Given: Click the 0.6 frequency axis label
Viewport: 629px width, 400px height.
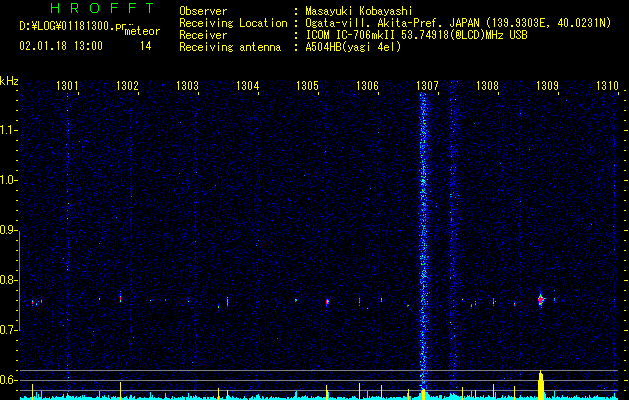Looking at the screenshot, I should [x=8, y=380].
